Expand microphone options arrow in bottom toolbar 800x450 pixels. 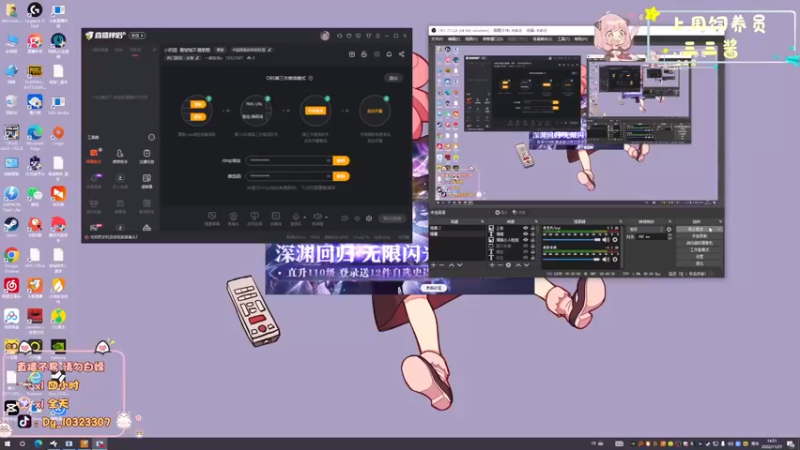pos(304,217)
